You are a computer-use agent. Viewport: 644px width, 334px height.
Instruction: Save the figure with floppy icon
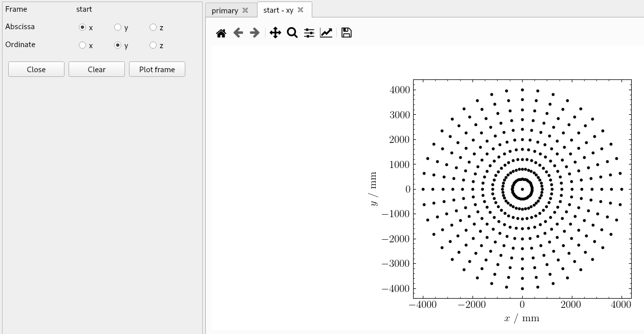coord(347,33)
